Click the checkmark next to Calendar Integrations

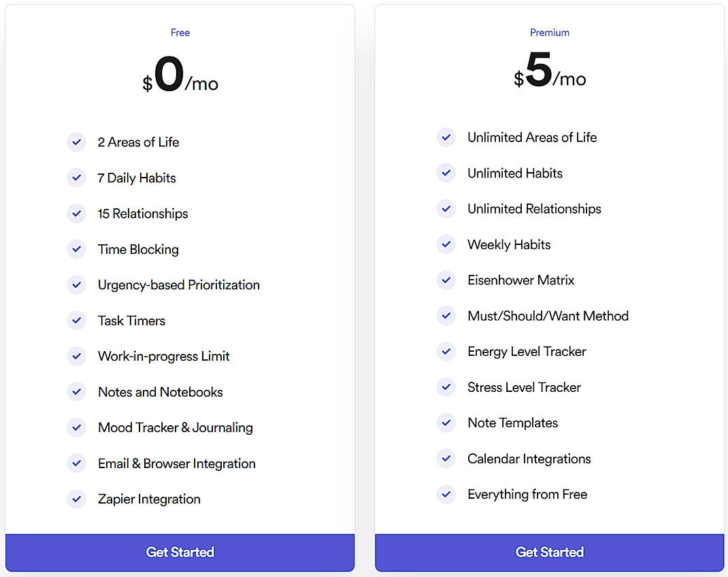tap(446, 459)
